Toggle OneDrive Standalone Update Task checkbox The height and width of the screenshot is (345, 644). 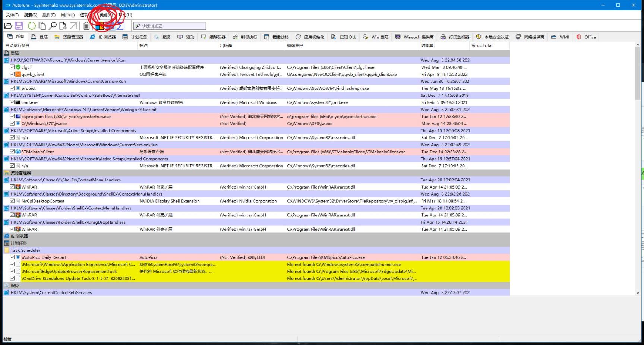point(12,278)
